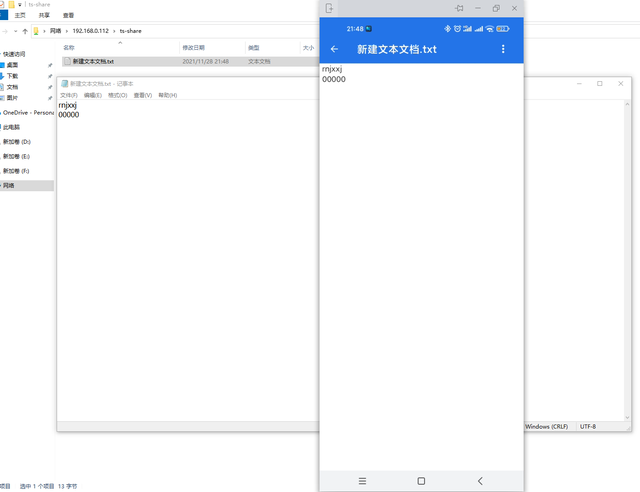Select 下载 in Explorer sidebar
Image resolution: width=640 pixels, height=492 pixels.
[12, 76]
